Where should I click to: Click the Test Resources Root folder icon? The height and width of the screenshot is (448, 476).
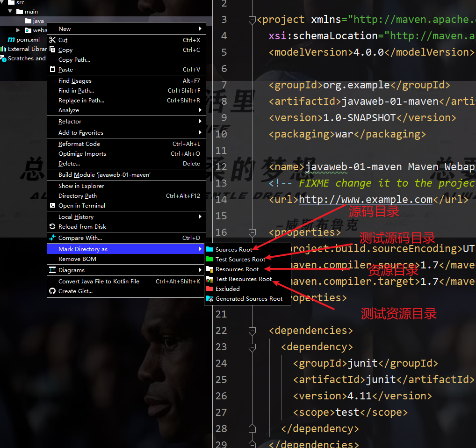(209, 279)
